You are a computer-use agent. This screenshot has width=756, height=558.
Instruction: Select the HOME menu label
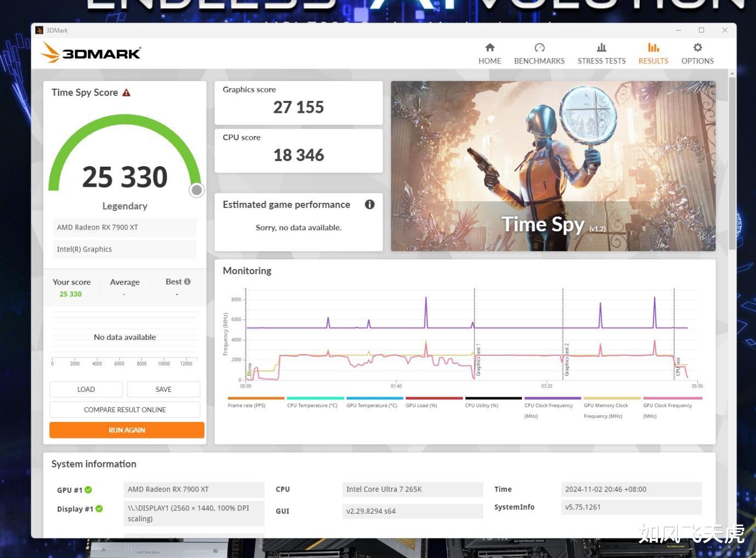coord(490,61)
